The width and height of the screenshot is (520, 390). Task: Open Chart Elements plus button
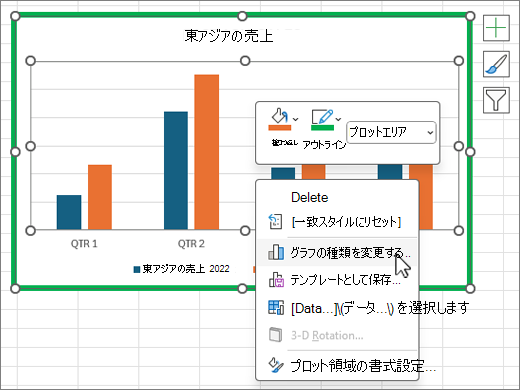pos(496,28)
